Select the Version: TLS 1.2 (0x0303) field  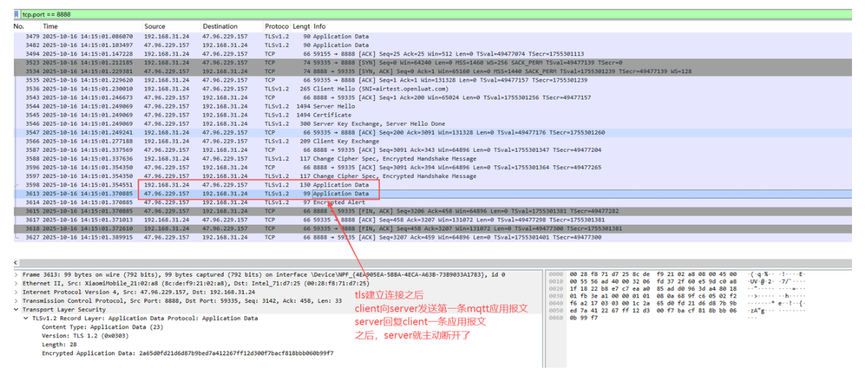pos(84,336)
